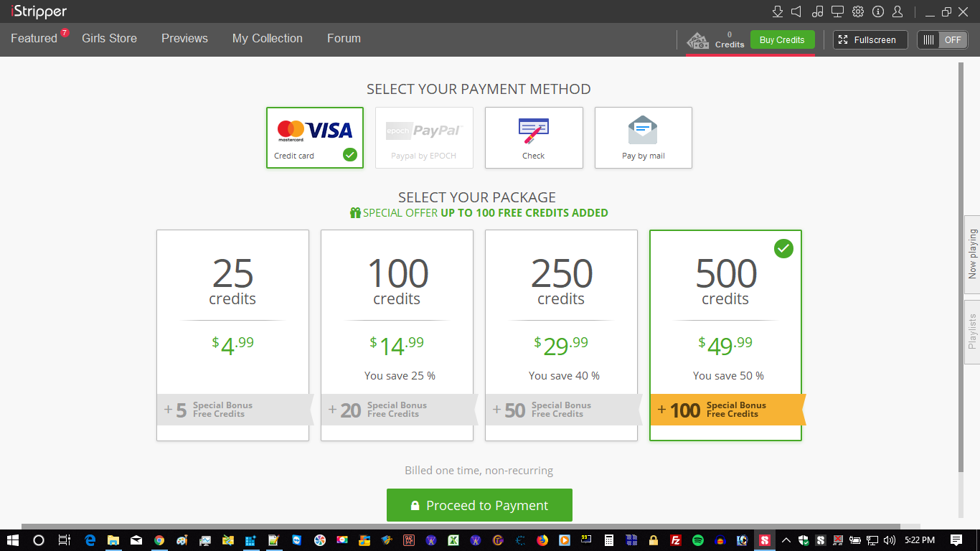980x551 pixels.
Task: Expand the Playlists side panel
Action: click(x=972, y=331)
